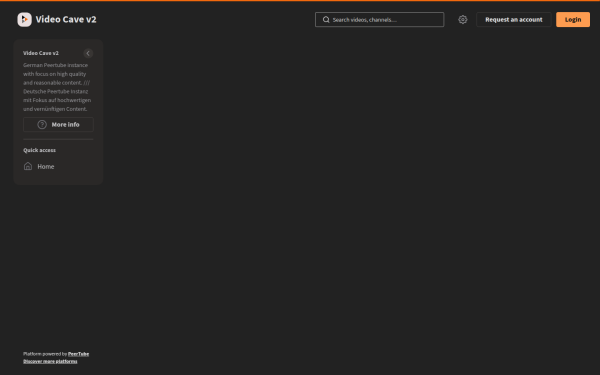Collapse the sidebar with chevron arrow
This screenshot has height=375, width=600.
click(88, 53)
